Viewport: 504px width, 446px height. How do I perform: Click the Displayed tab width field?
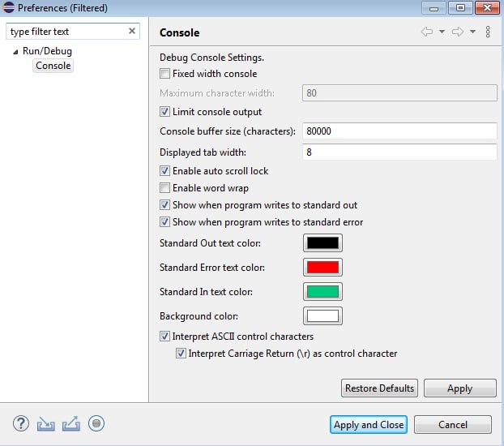pos(399,152)
